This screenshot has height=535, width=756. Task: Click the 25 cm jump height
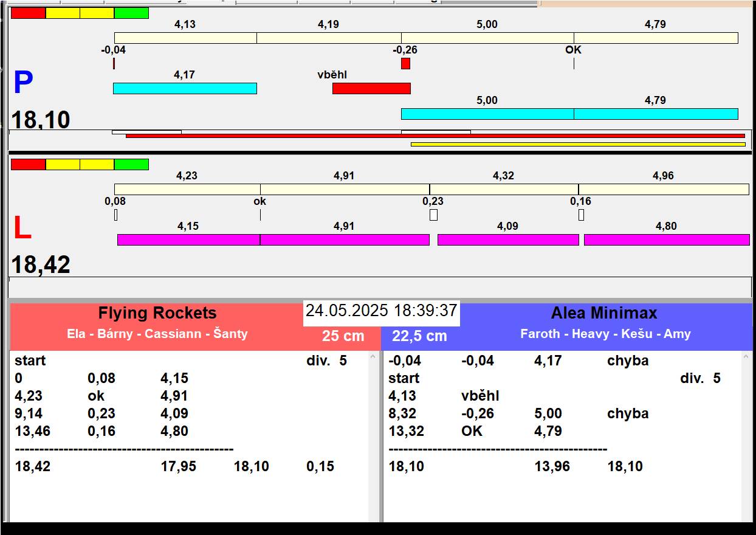tap(343, 336)
